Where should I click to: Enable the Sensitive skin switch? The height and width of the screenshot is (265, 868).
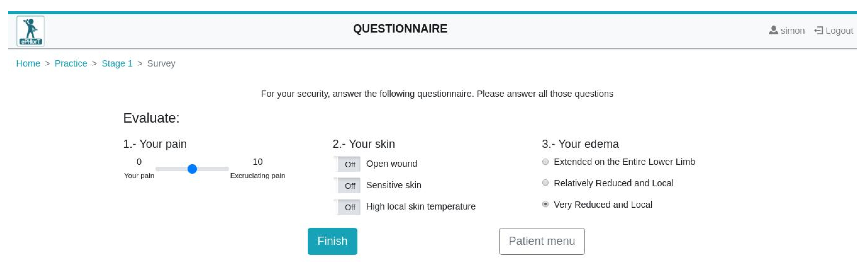(x=347, y=185)
